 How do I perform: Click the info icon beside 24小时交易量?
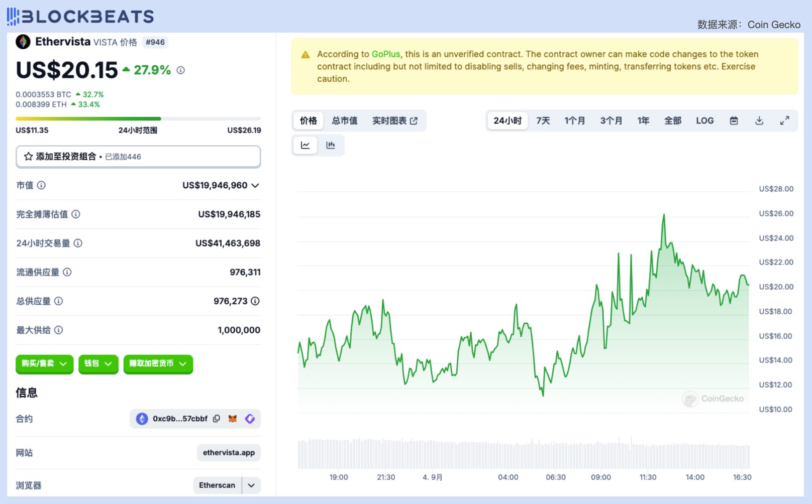pos(78,243)
